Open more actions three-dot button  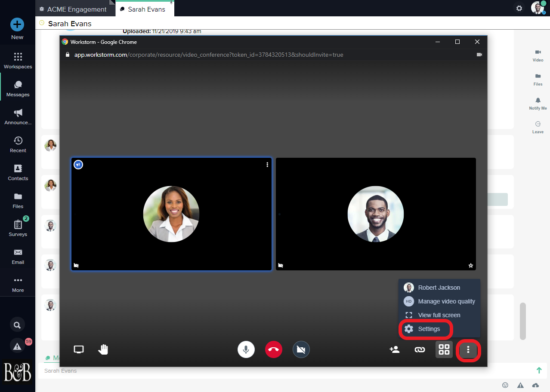tap(468, 350)
